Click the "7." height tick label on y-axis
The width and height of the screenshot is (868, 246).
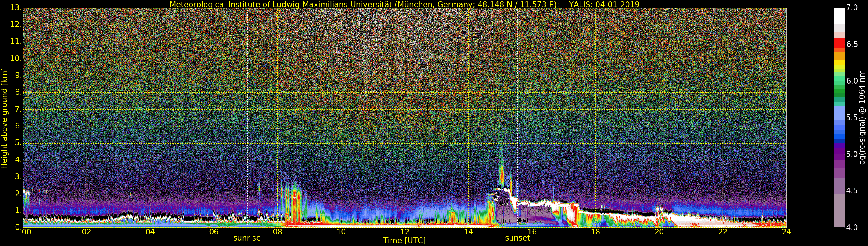click(x=18, y=109)
